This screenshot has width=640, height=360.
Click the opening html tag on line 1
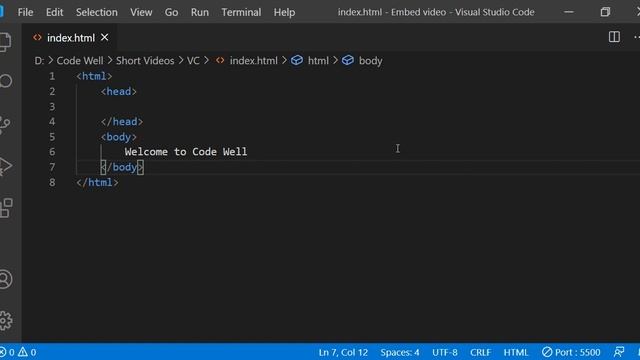[x=94, y=76]
